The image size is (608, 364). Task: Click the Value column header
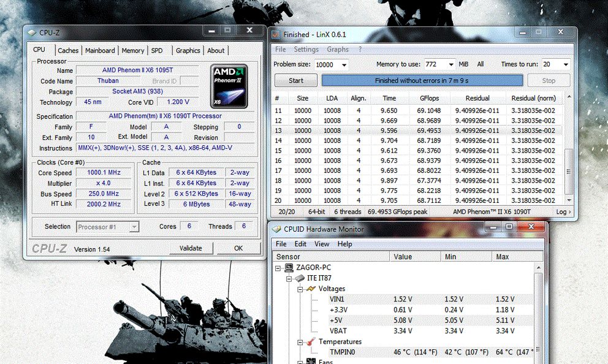[415, 257]
